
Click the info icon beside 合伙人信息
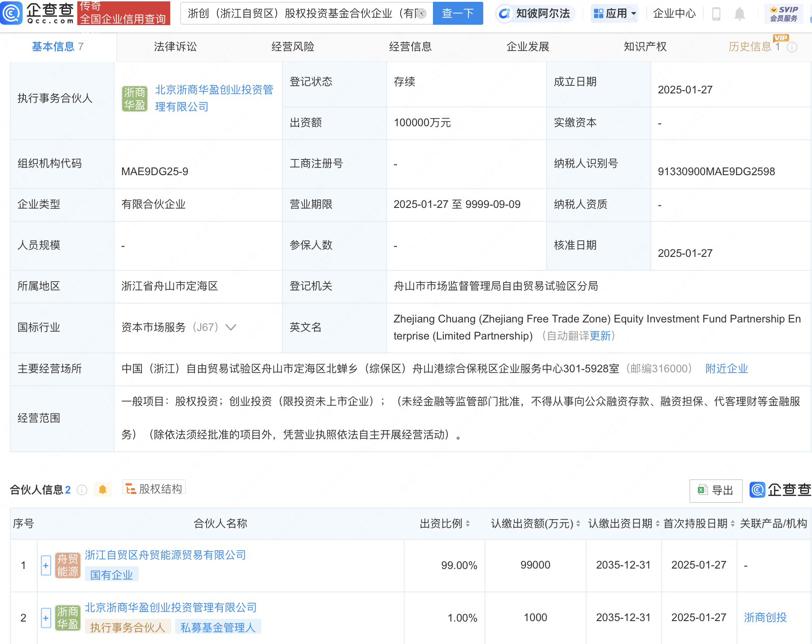click(82, 490)
